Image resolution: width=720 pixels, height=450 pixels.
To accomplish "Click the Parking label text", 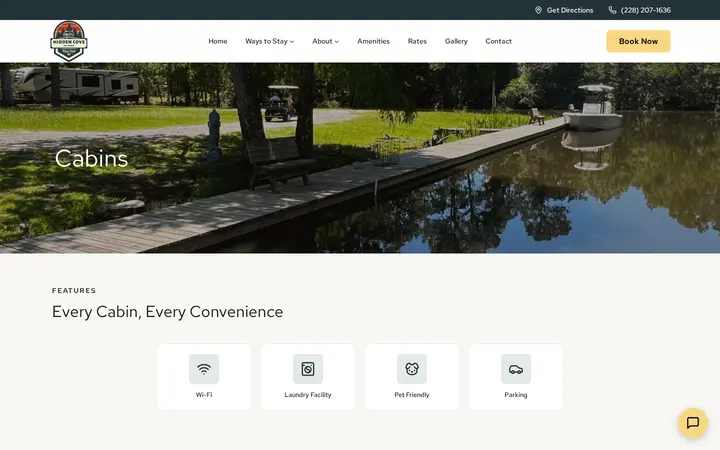I will coord(516,395).
